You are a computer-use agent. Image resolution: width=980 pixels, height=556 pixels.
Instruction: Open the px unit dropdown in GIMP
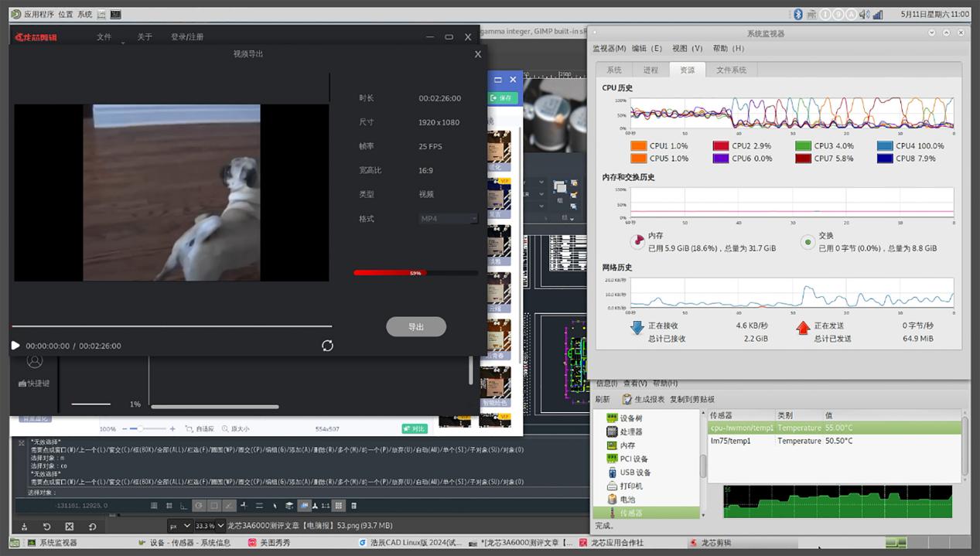pos(179,526)
